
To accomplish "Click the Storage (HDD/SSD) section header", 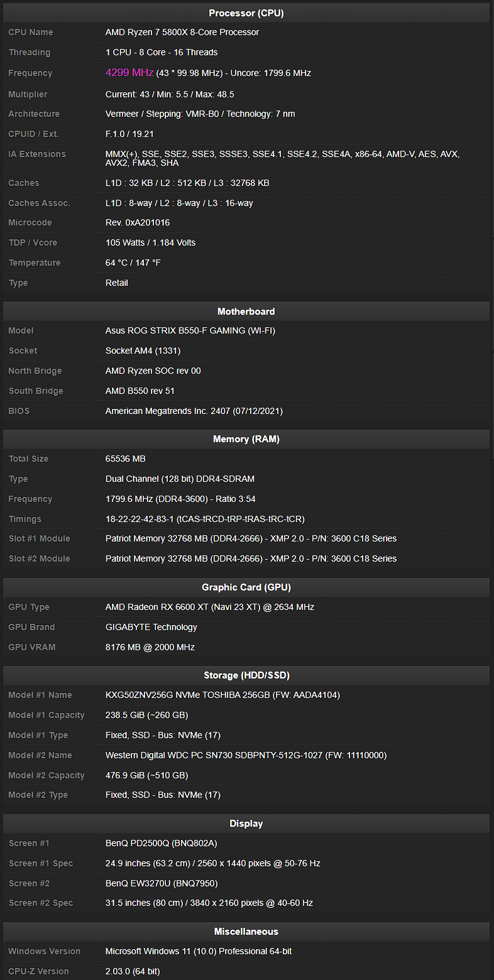I will (x=246, y=675).
